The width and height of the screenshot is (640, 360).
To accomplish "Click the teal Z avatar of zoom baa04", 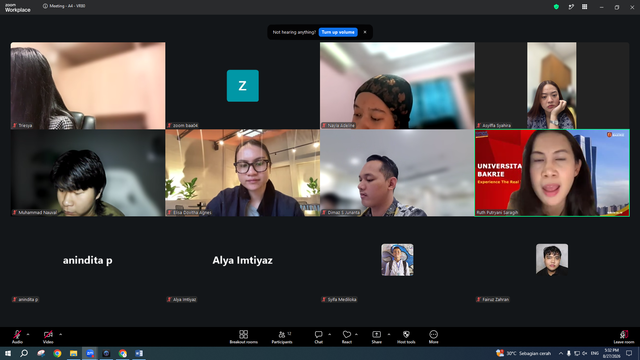I will pos(242,86).
